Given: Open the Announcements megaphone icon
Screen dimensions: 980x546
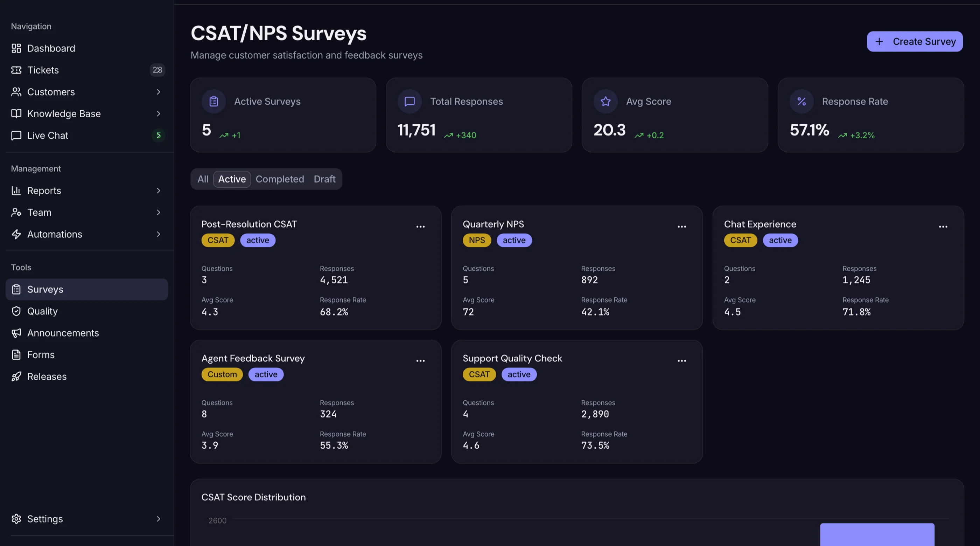Looking at the screenshot, I should [x=16, y=333].
